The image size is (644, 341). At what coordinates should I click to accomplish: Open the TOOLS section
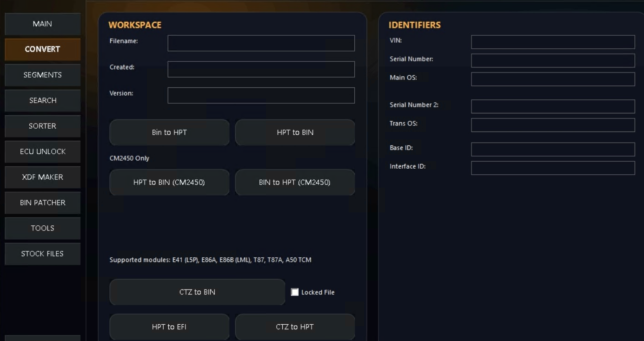42,228
